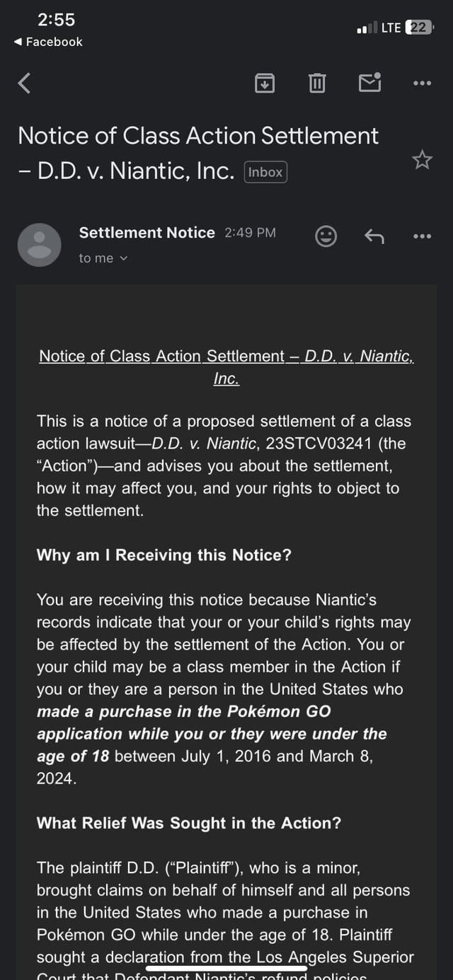Tap the email subject title text
Image resolution: width=453 pixels, height=980 pixels.
pos(198,136)
